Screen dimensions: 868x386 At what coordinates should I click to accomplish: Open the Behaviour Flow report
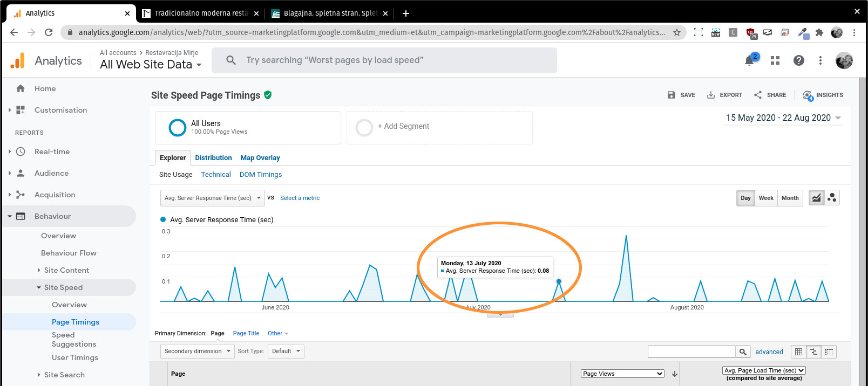(69, 253)
